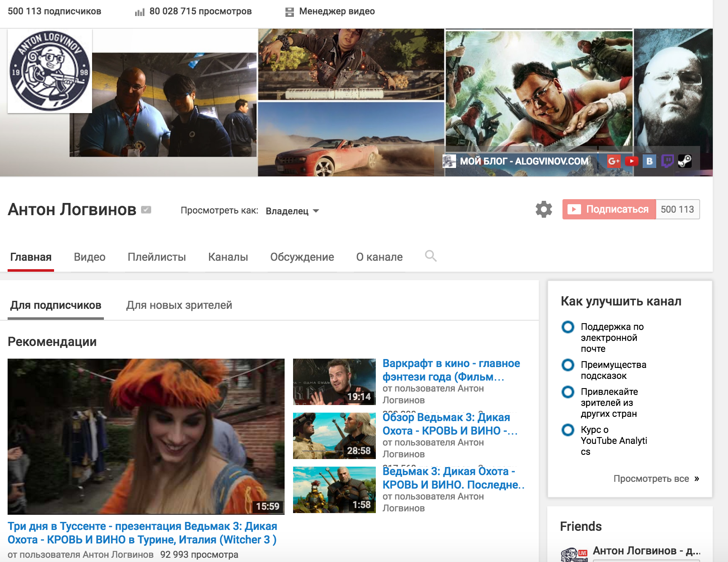Switch to the Главная tab
The image size is (728, 562).
pyautogui.click(x=31, y=257)
